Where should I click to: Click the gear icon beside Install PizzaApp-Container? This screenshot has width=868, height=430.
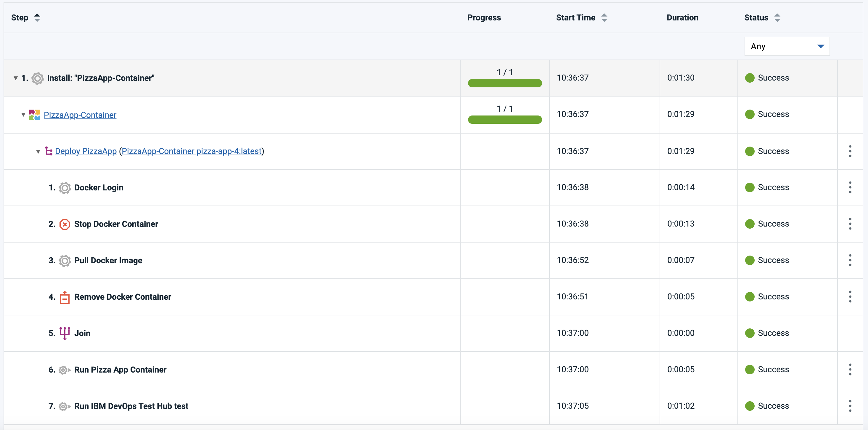coord(37,78)
